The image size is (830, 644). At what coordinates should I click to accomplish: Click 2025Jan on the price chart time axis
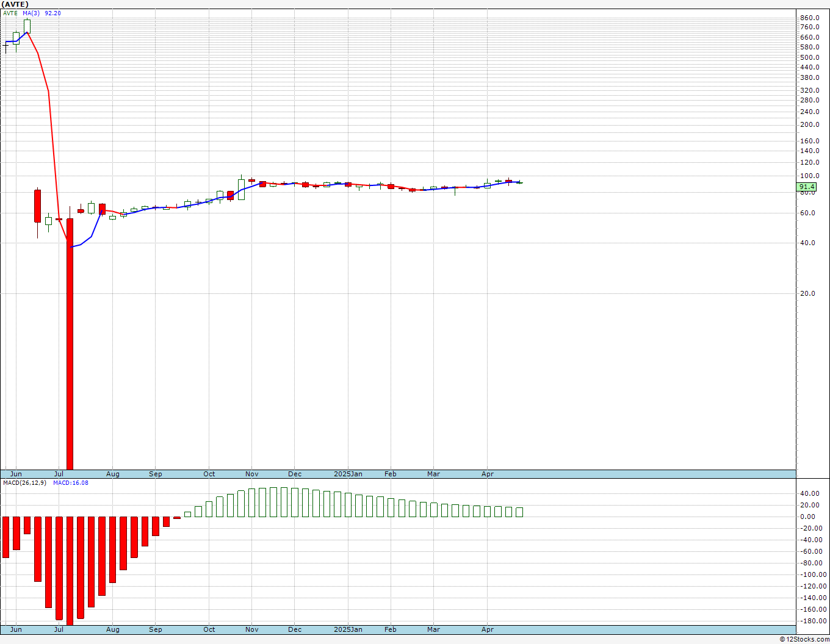[x=348, y=474]
